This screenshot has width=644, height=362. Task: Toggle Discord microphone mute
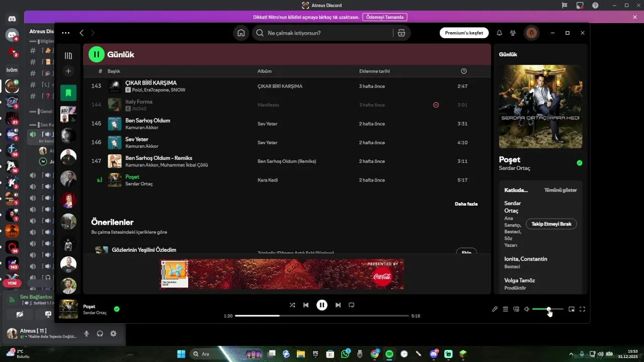87,333
